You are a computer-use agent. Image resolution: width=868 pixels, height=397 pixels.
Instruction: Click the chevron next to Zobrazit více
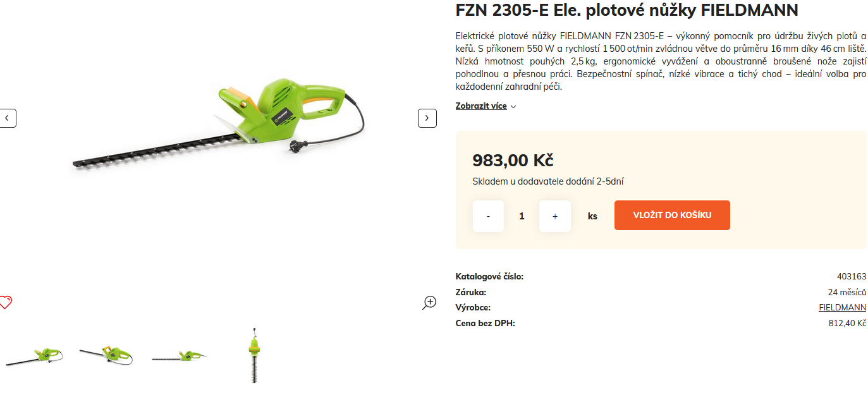pyautogui.click(x=513, y=106)
